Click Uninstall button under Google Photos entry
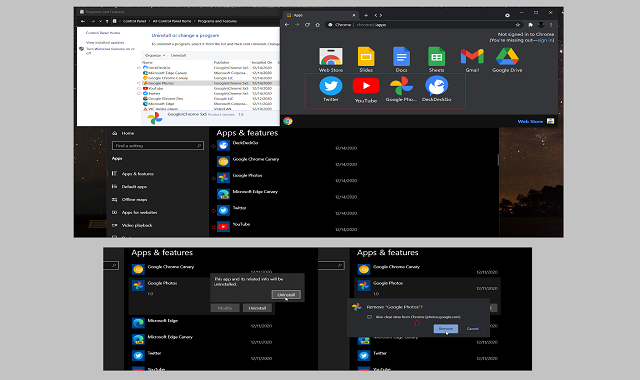 click(x=258, y=308)
